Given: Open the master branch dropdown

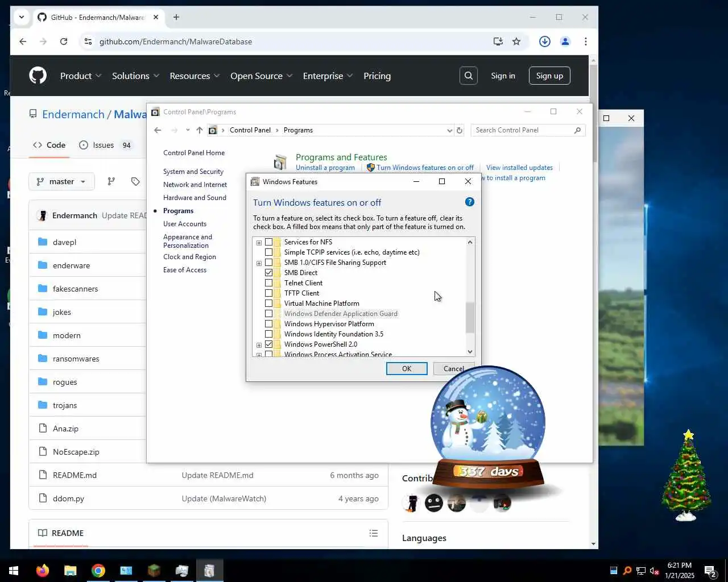Looking at the screenshot, I should pos(61,181).
